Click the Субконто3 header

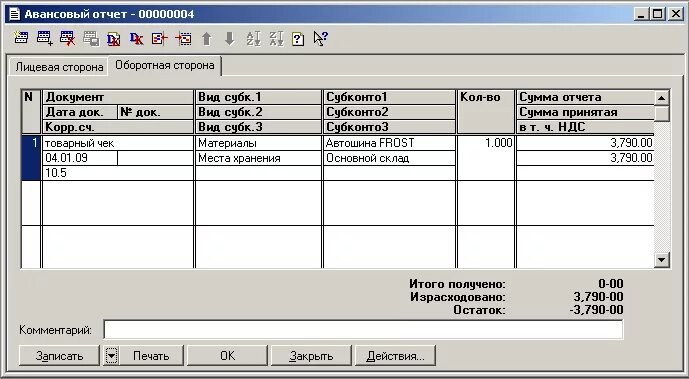pos(389,127)
